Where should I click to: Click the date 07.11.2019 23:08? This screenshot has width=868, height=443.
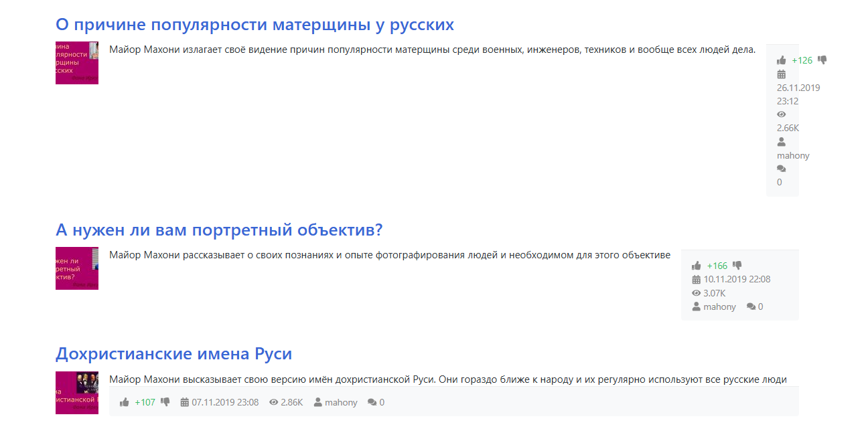[225, 402]
